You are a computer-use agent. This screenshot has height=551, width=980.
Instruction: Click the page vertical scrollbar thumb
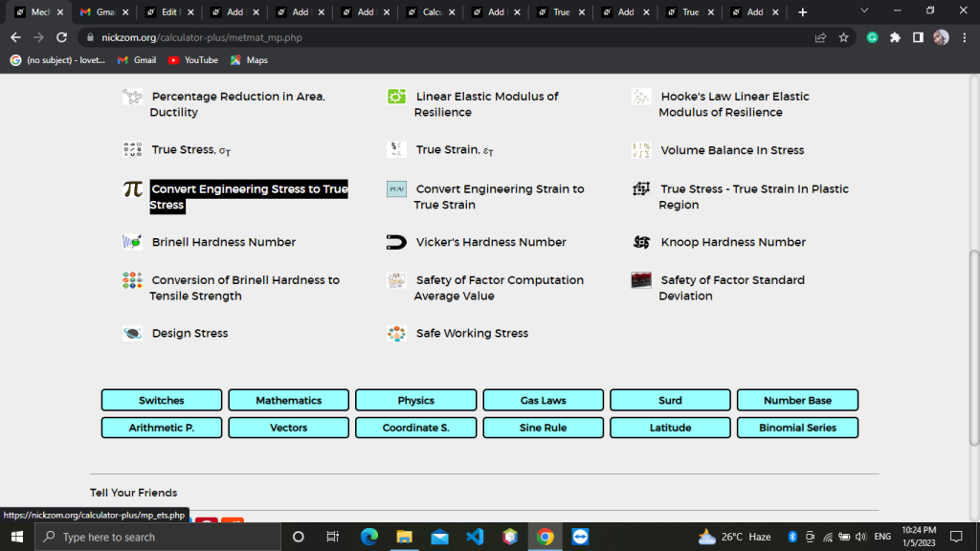[973, 348]
